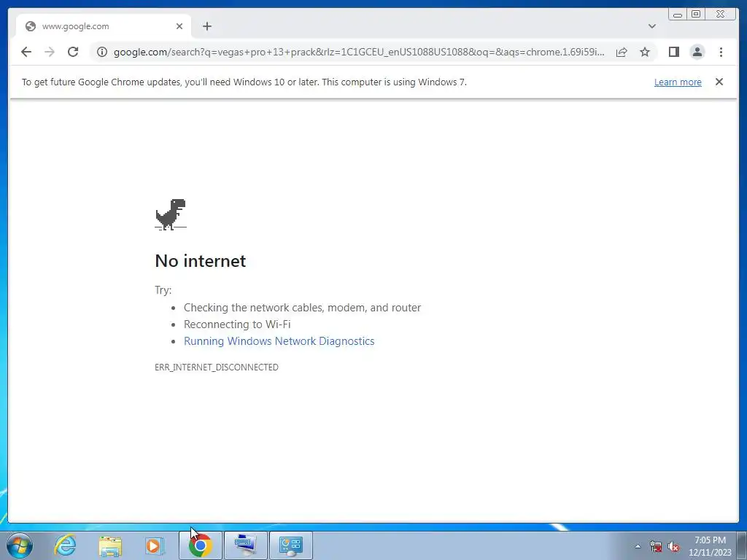The width and height of the screenshot is (747, 560).
Task: Click 'Reconnecting to Wi-Fi' suggestion text
Action: tap(237, 324)
